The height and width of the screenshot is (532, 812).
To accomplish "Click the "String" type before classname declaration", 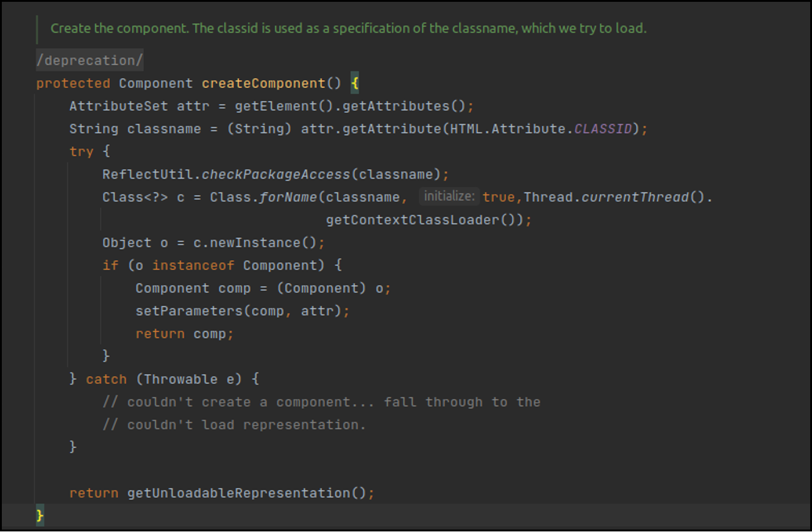I will 94,129.
